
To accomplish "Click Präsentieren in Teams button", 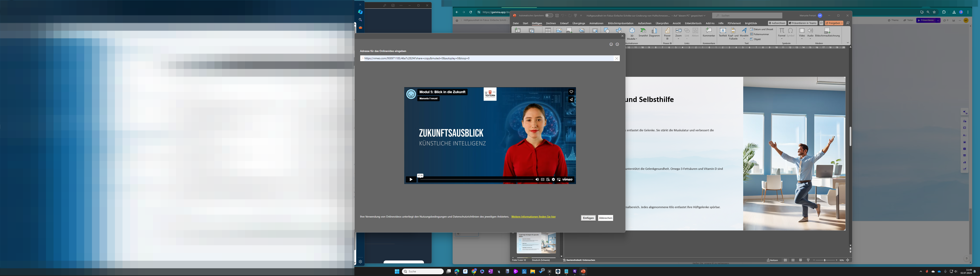I will click(803, 23).
